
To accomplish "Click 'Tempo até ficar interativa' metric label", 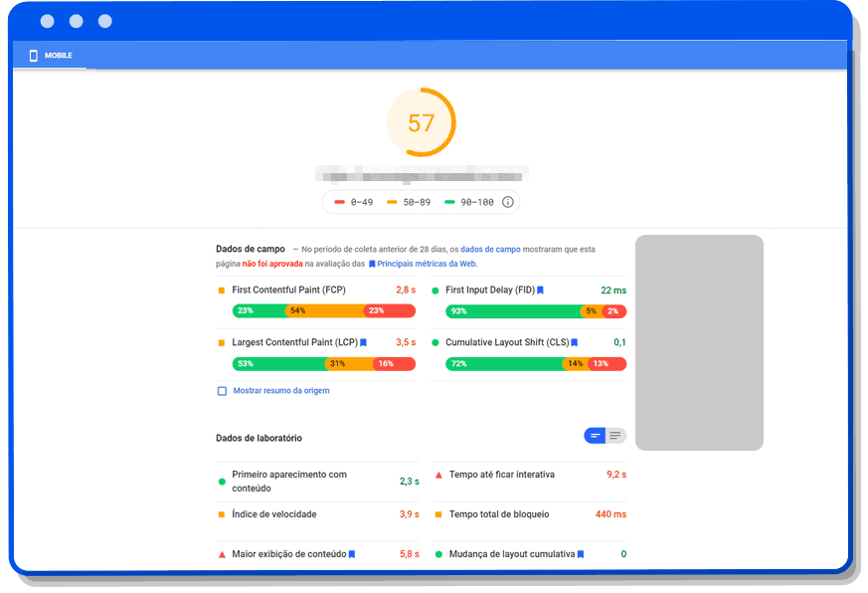I will [502, 475].
